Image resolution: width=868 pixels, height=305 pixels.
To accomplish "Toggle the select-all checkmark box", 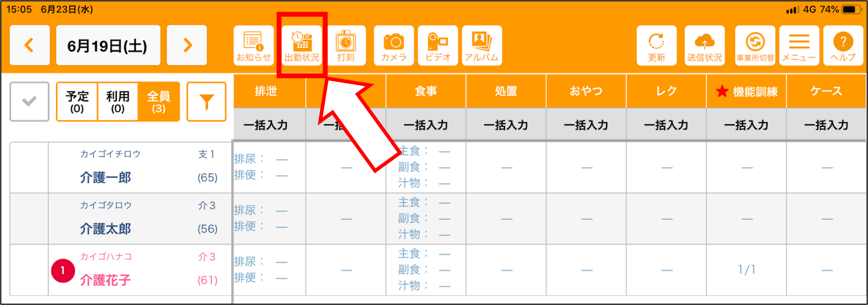I will (x=30, y=102).
